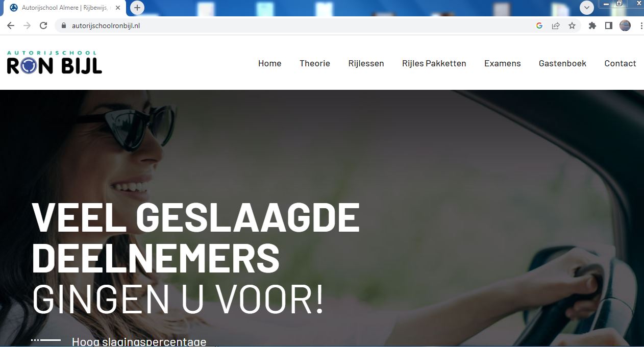Open a new tab with plus button

pos(137,8)
